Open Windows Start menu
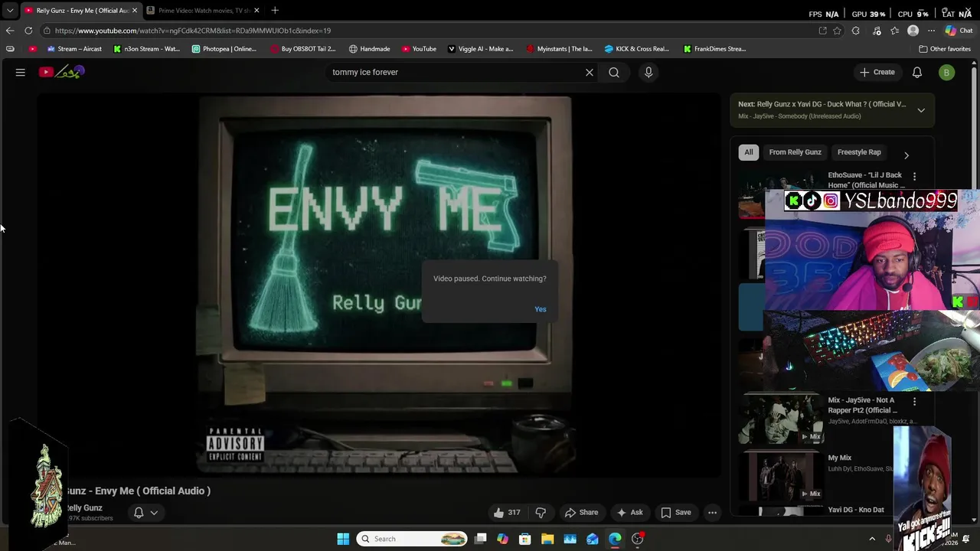980x551 pixels. [343, 539]
